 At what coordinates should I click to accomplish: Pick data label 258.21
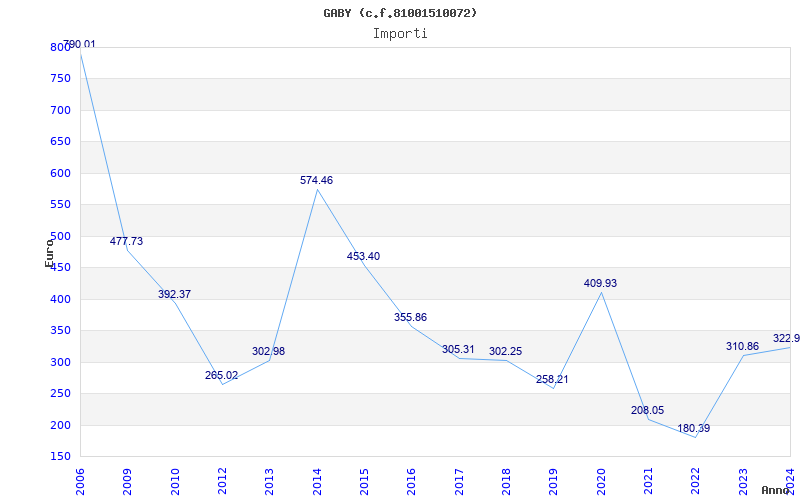[552, 380]
